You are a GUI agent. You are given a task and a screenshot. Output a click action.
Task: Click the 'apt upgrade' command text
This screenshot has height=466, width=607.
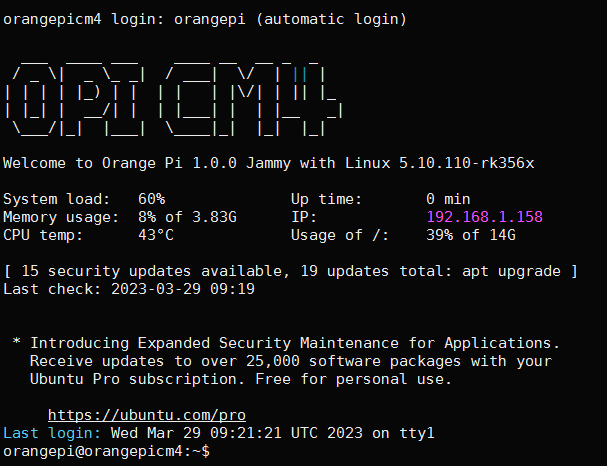pyautogui.click(x=511, y=271)
